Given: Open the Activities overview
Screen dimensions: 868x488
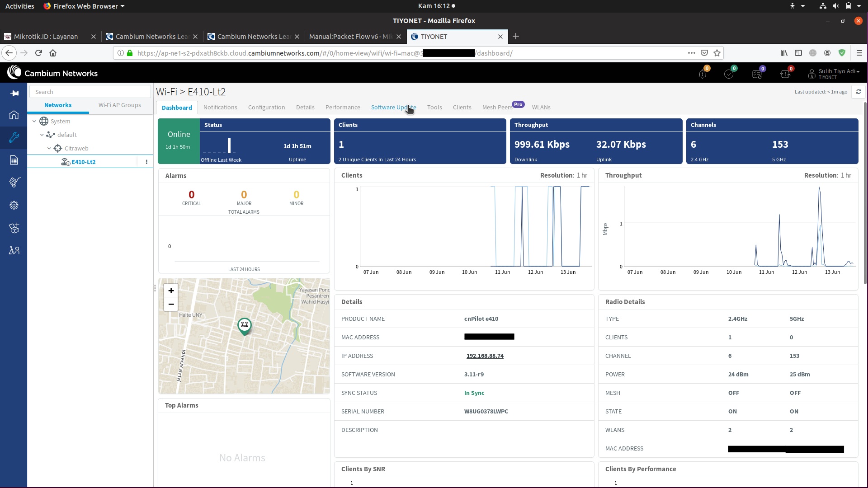Looking at the screenshot, I should 20,6.
